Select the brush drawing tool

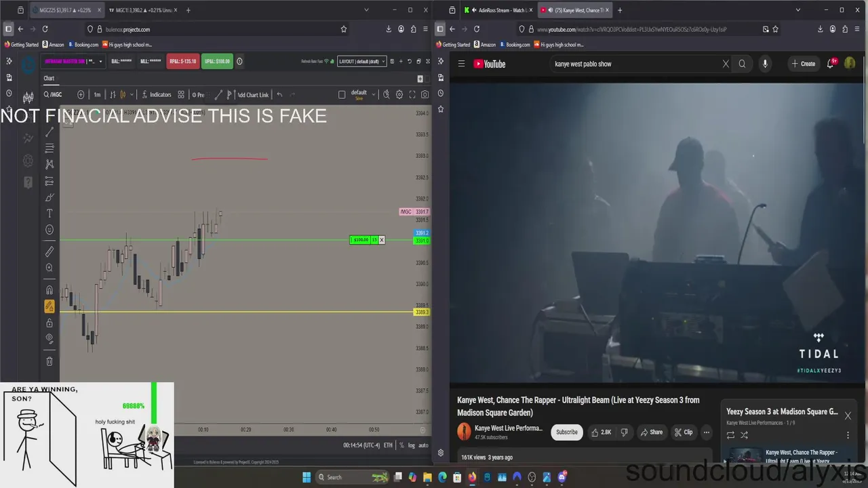pyautogui.click(x=50, y=197)
